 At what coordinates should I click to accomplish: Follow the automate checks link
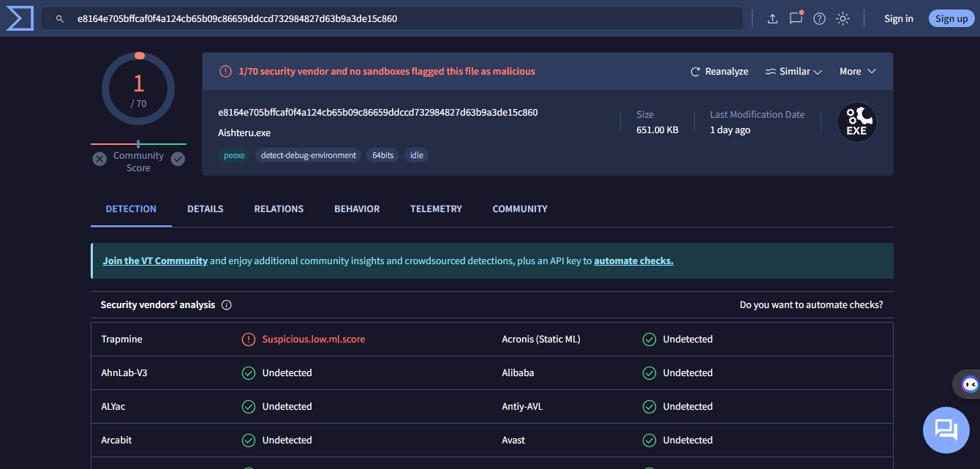click(633, 261)
